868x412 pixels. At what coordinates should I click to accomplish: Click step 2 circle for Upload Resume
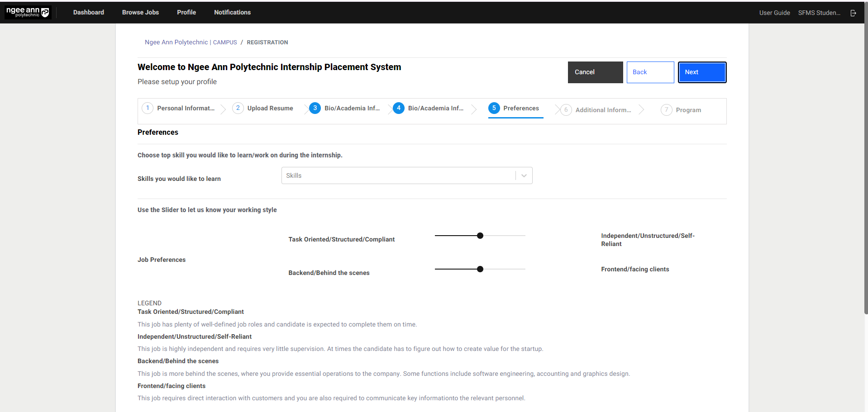238,108
